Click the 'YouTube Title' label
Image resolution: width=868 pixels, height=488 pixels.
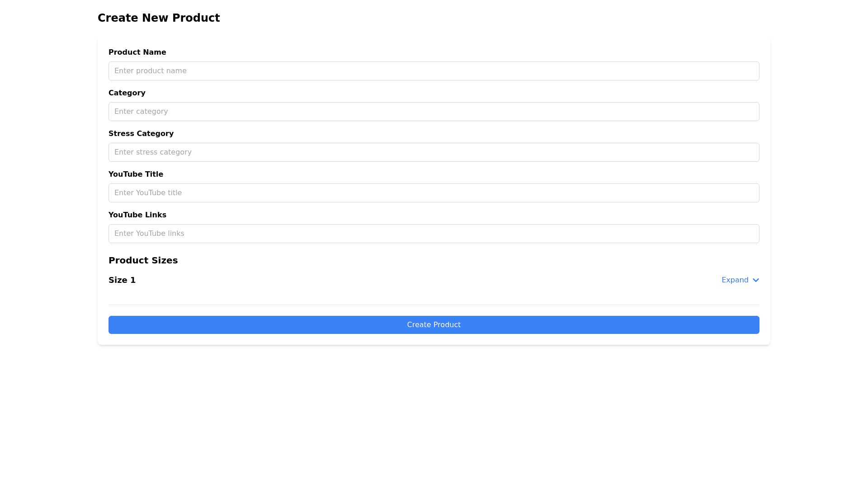136,174
